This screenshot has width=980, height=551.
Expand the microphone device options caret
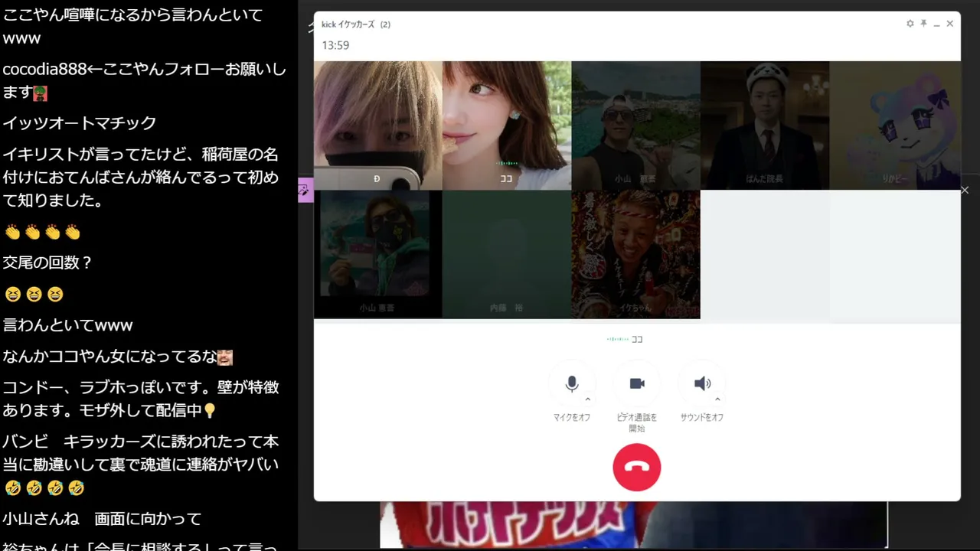coord(588,399)
